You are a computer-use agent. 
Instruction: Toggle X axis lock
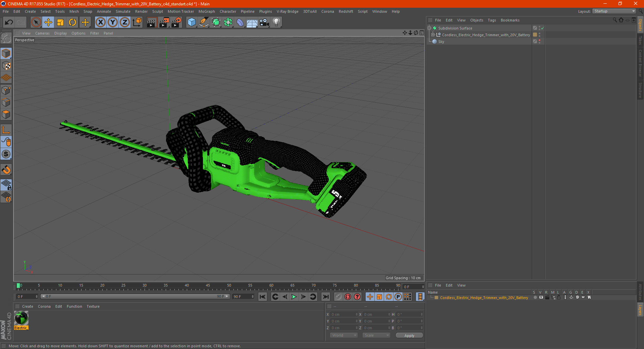click(x=100, y=22)
